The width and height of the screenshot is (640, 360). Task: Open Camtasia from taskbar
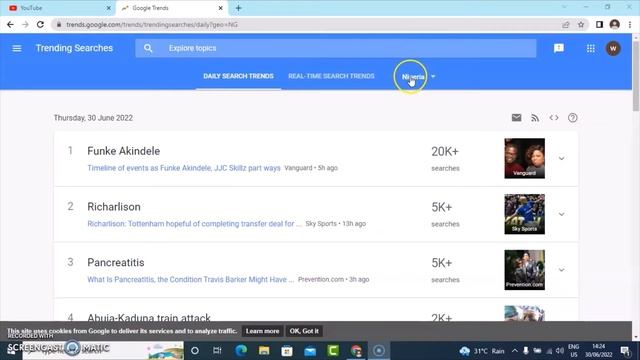333,351
